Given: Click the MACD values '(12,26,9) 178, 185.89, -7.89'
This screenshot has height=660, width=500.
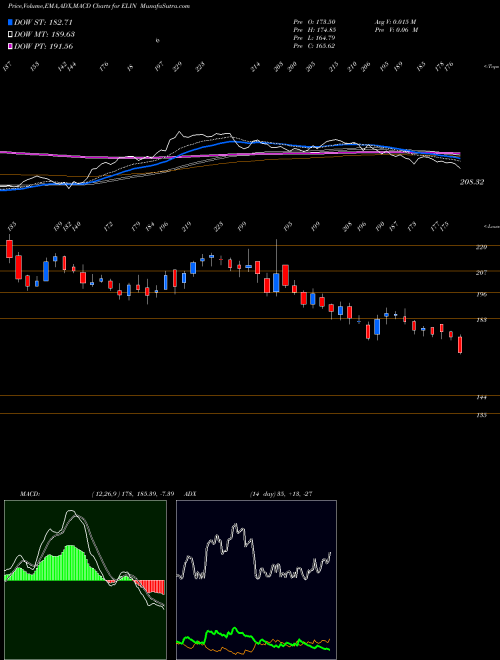Looking at the screenshot, I should [x=133, y=494].
